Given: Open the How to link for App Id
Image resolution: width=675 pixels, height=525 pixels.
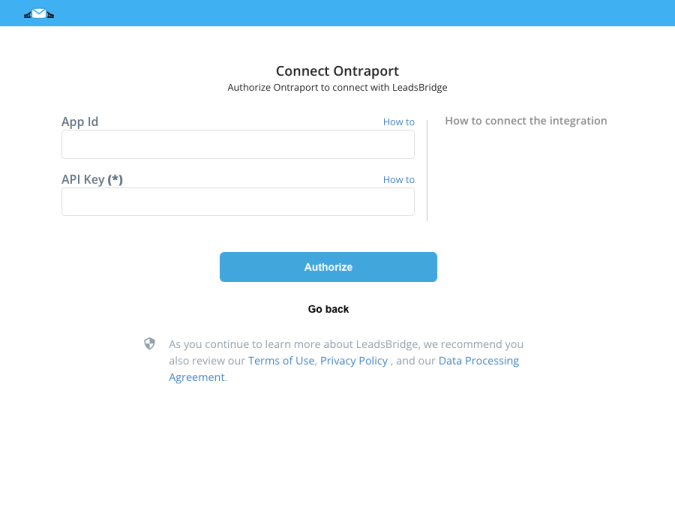Looking at the screenshot, I should (399, 122).
